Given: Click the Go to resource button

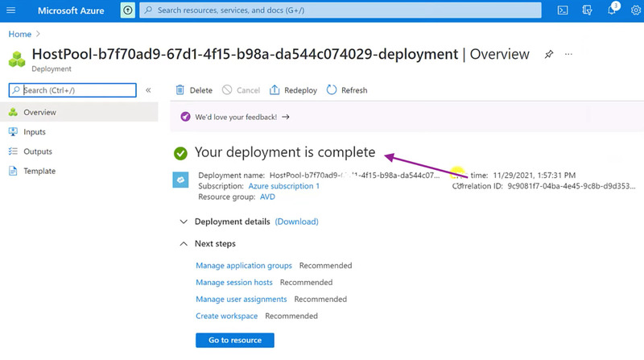Looking at the screenshot, I should tap(235, 341).
